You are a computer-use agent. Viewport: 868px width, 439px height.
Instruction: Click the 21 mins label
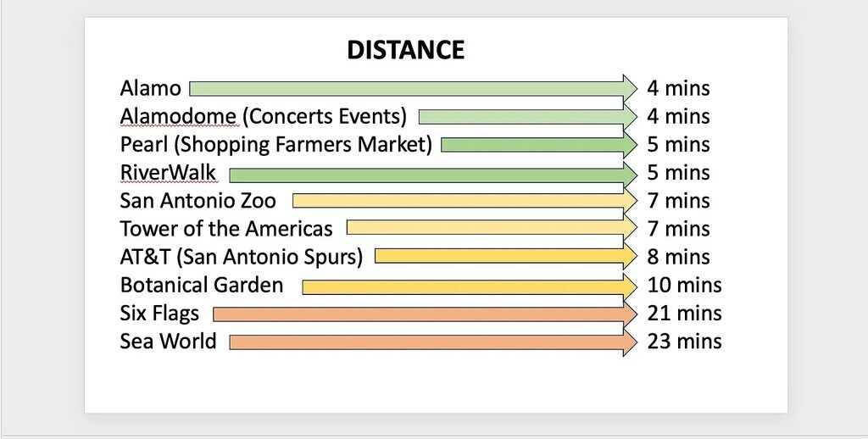point(685,314)
